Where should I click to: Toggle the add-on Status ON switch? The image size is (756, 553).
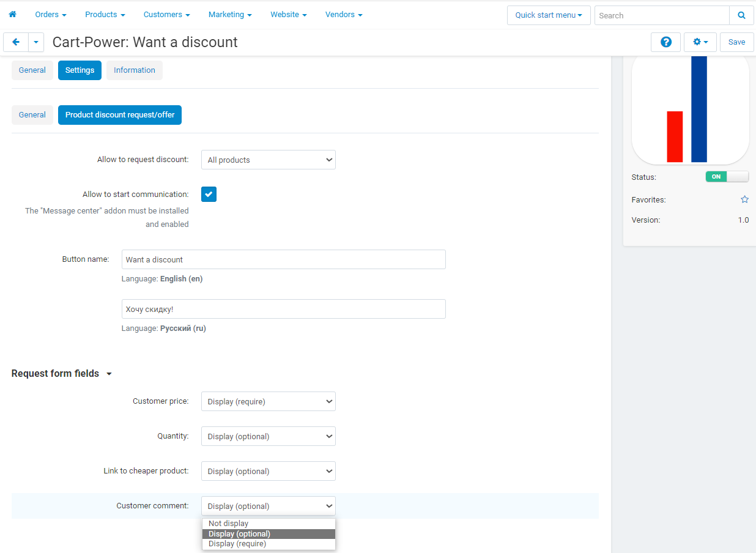pos(727,177)
